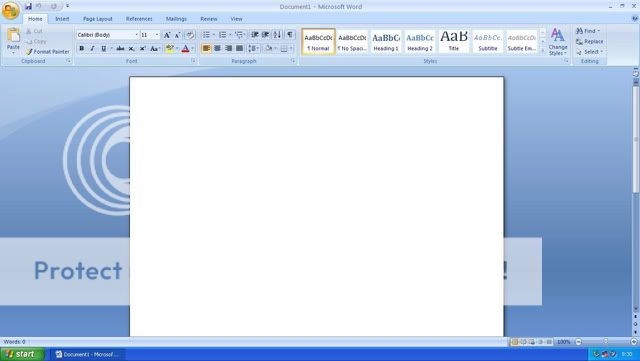Screen dimensions: 640x361
Task: Open the Calibri (Body) font dropdown
Action: pos(108,35)
